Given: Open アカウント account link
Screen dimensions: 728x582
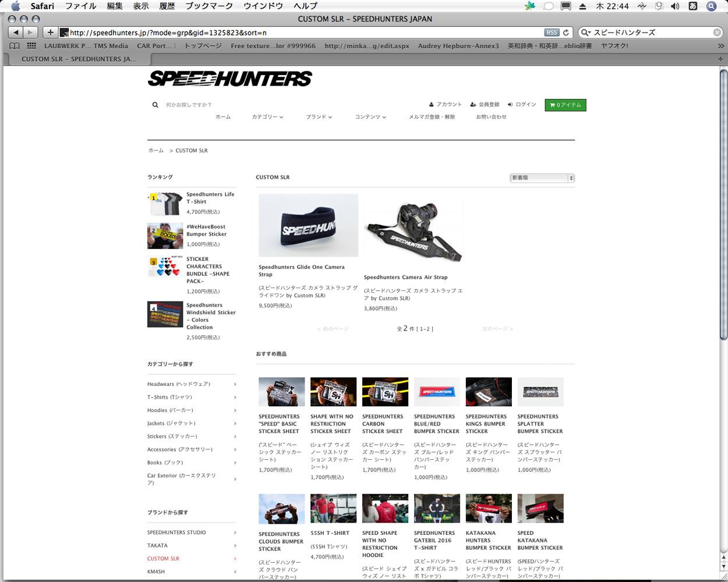Looking at the screenshot, I should [x=446, y=105].
